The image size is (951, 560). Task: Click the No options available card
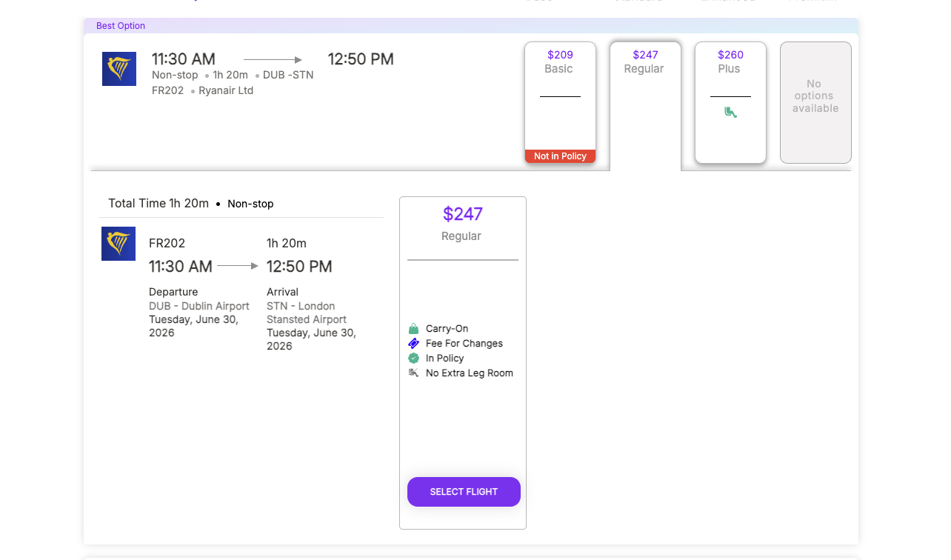tap(815, 102)
